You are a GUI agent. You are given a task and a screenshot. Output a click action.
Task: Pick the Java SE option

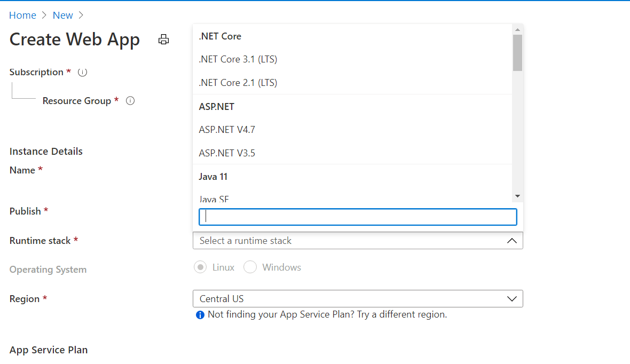[x=214, y=199]
